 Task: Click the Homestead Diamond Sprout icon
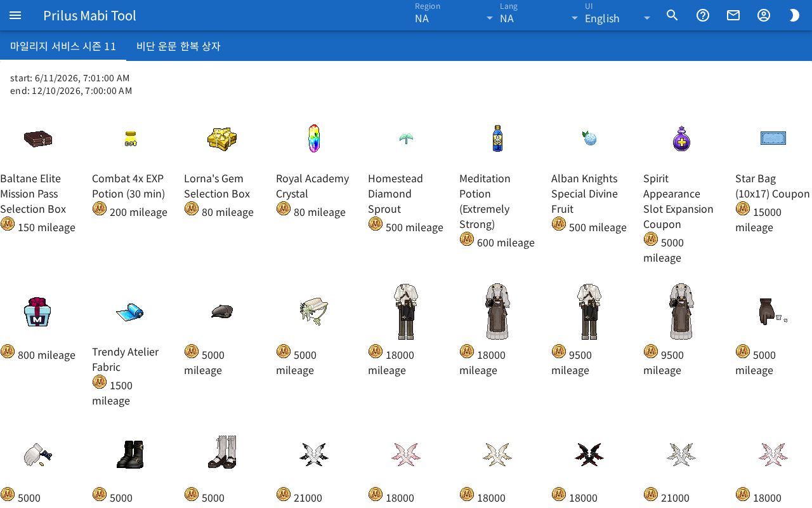coord(406,138)
